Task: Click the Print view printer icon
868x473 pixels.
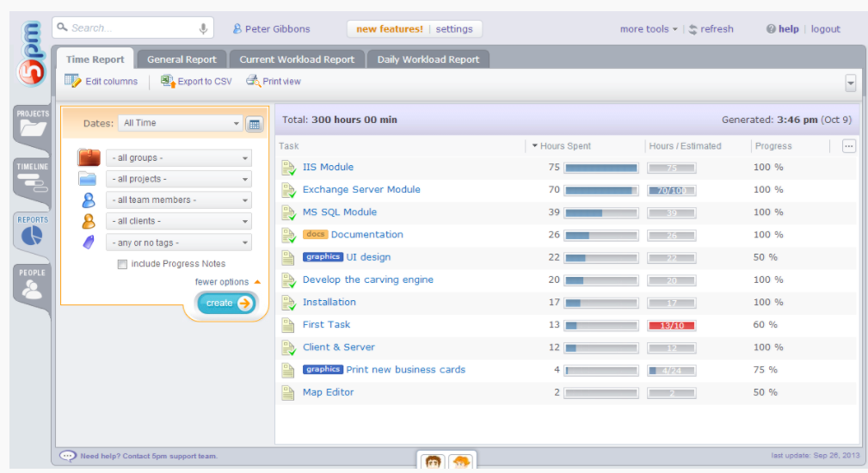Action: (253, 81)
